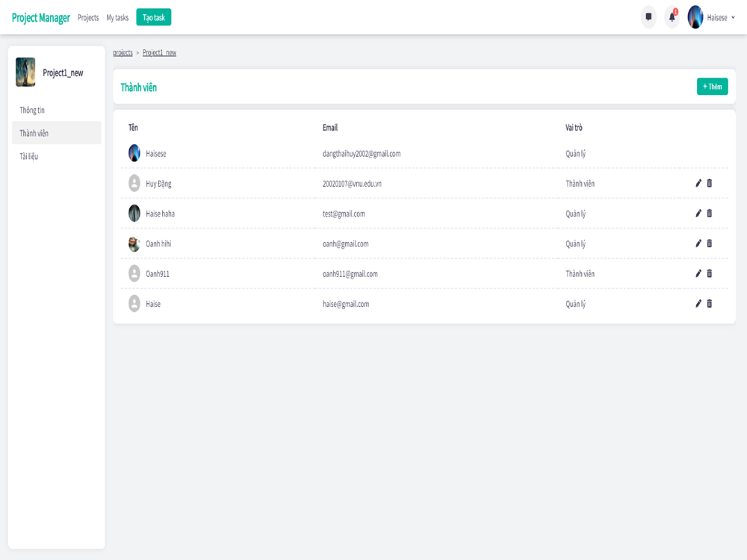This screenshot has width=747, height=560.
Task: Click the name Huy Đặng
Action: pos(158,184)
